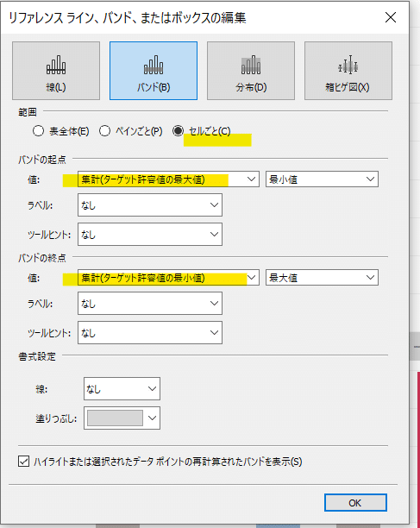Open band end 最大値 aggregation dropdown
Viewport: 420px width, 528px height.
click(322, 278)
